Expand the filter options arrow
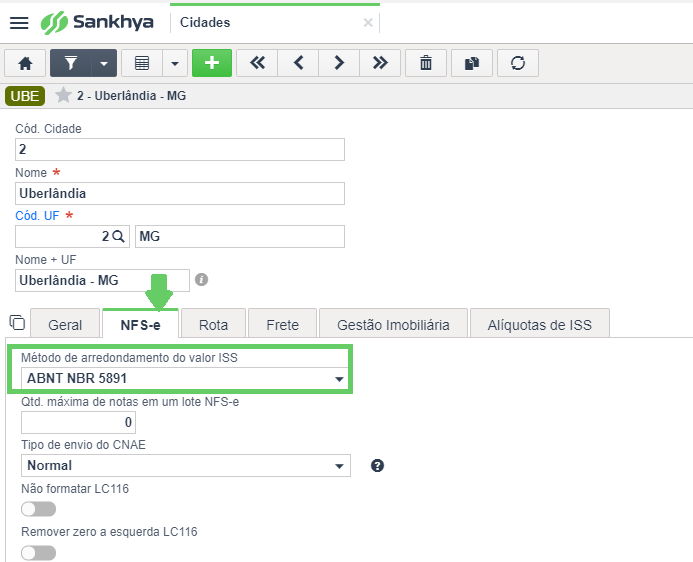The image size is (693, 562). pos(104,63)
